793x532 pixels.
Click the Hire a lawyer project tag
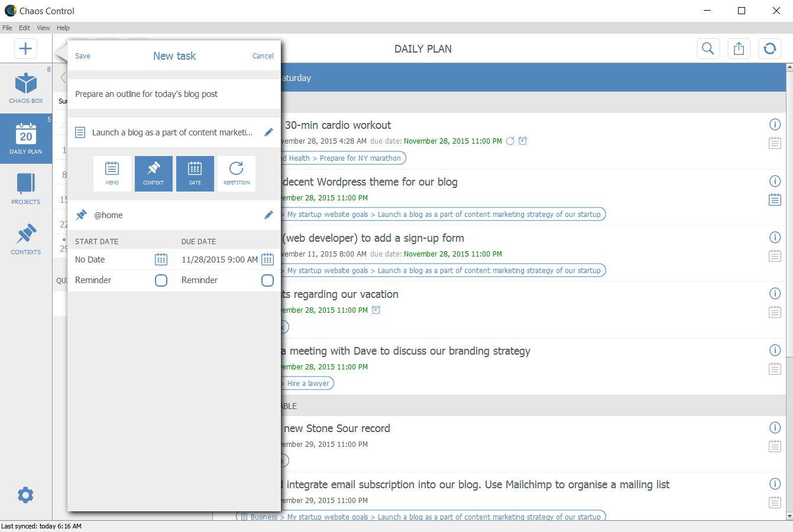point(308,384)
